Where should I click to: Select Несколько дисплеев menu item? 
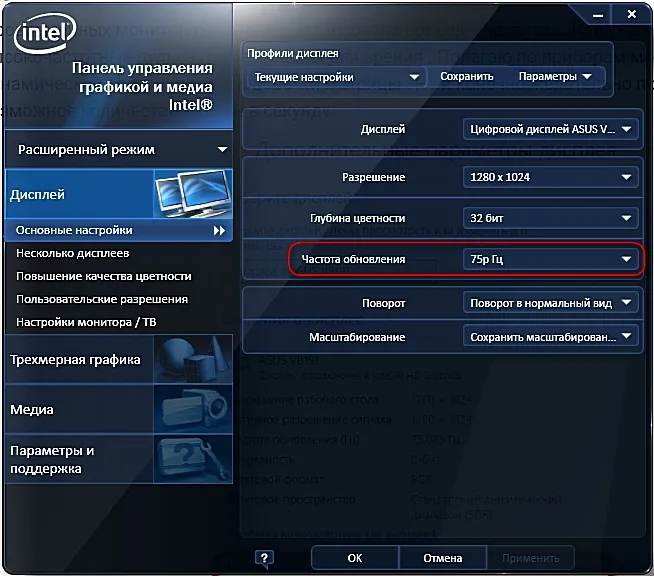(x=73, y=253)
